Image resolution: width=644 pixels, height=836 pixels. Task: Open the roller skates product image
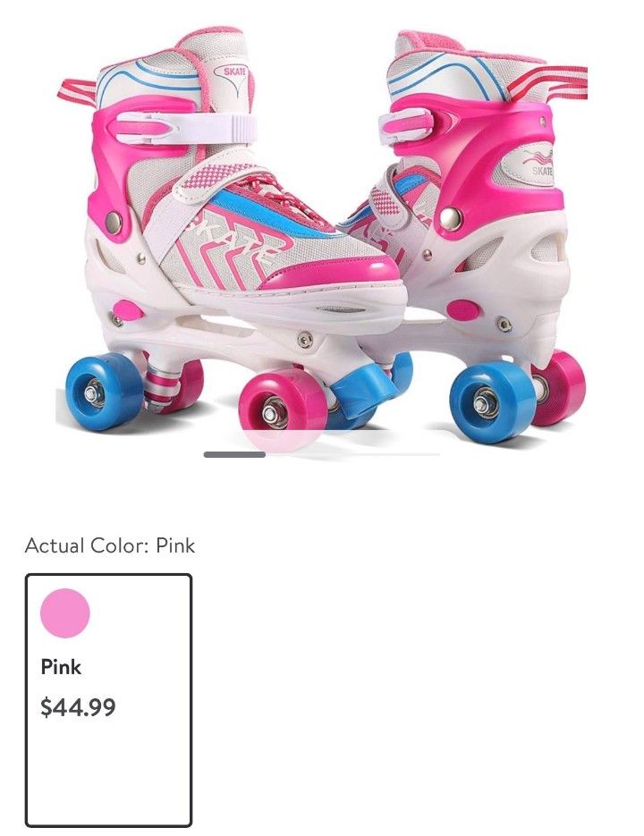[322, 234]
